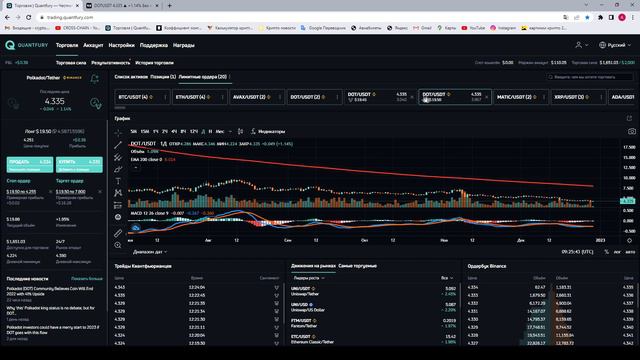Switch to Позиции (1) tab
640x360 pixels.
(x=163, y=77)
